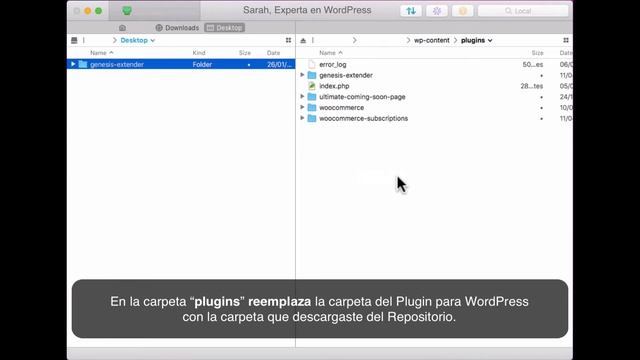640x360 pixels.
Task: Select remote genesis-extender row name
Action: [x=346, y=75]
